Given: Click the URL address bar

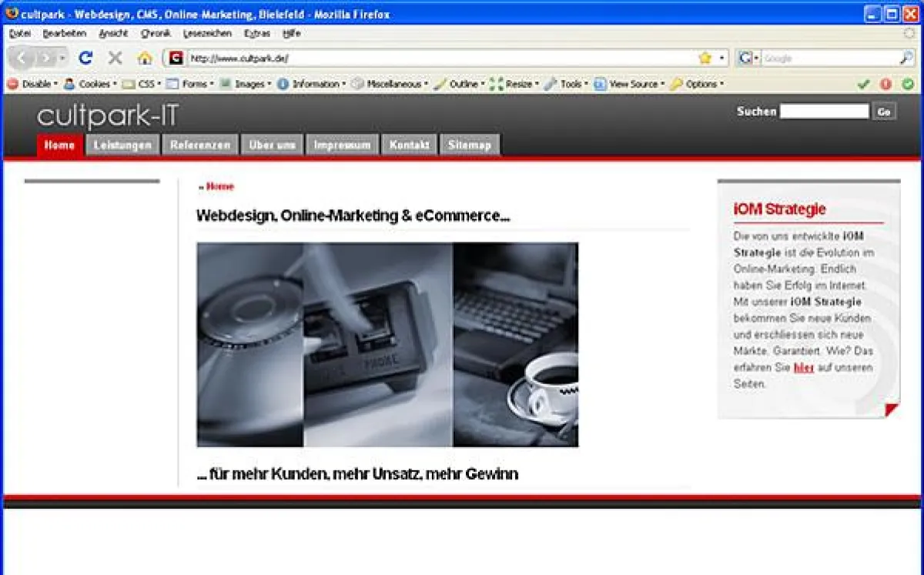Looking at the screenshot, I should (x=439, y=58).
